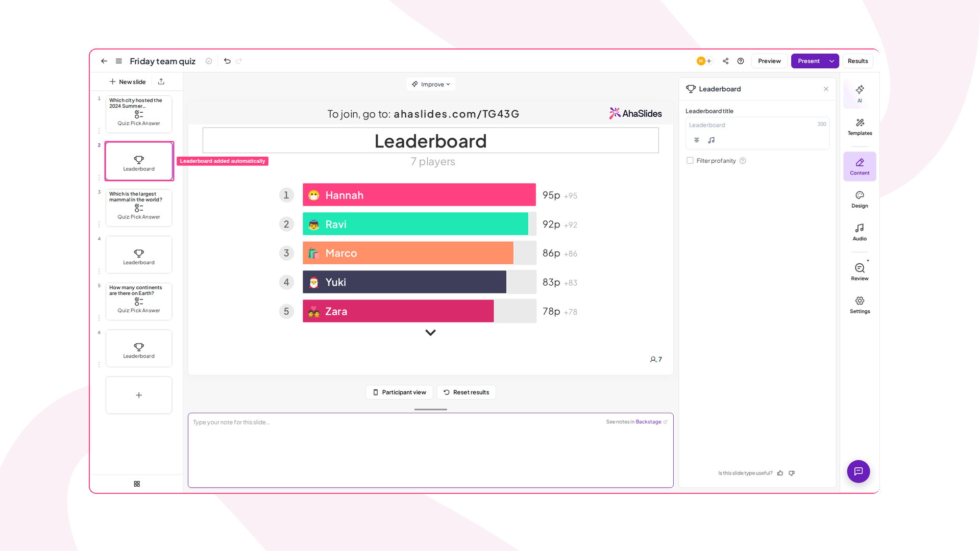The width and height of the screenshot is (980, 551).
Task: Click the undo arrow icon
Action: pos(227,61)
